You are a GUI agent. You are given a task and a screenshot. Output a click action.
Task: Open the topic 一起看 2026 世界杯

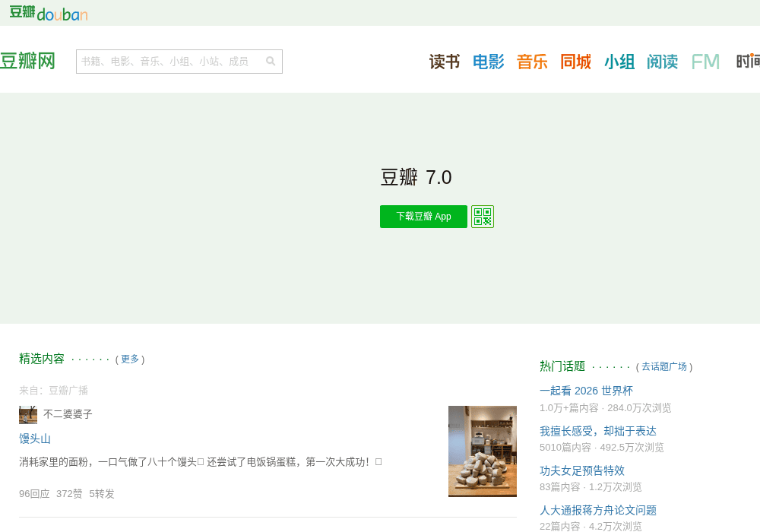pos(586,391)
